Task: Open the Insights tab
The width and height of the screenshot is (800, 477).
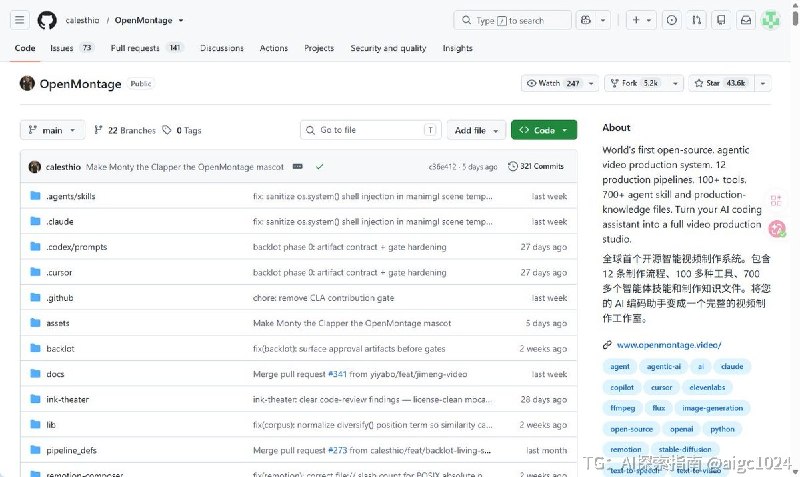Action: [457, 48]
